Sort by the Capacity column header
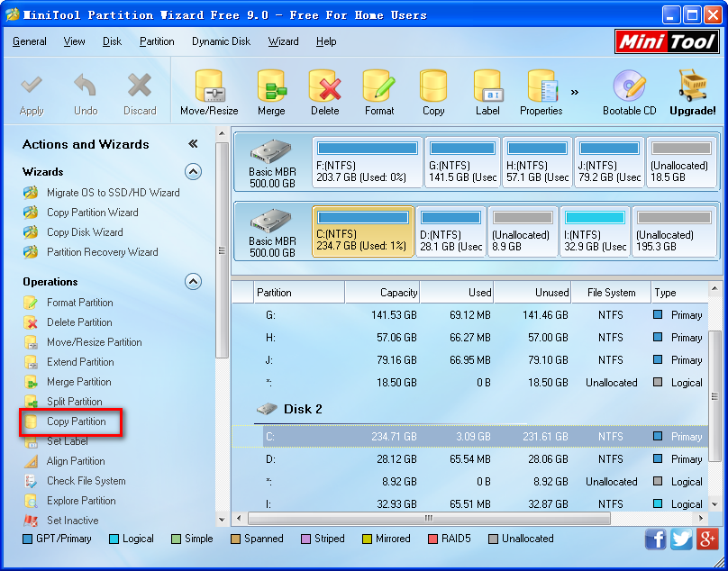 point(382,293)
